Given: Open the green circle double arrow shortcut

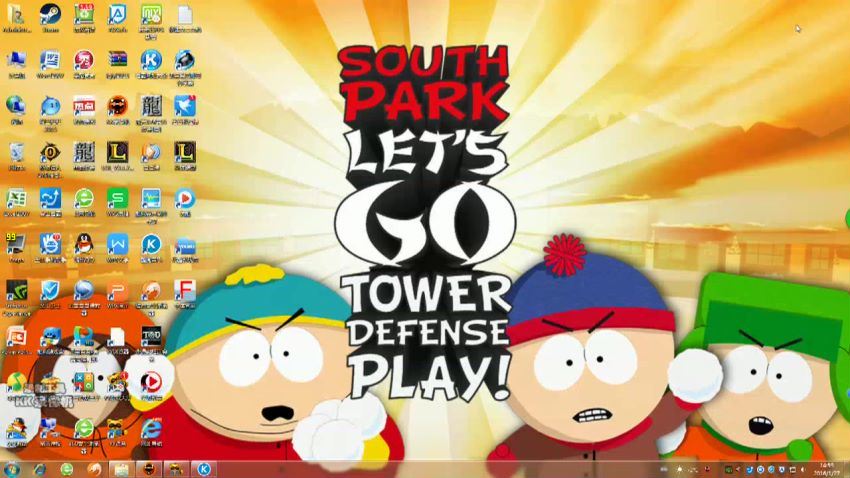Looking at the screenshot, I should [x=84, y=429].
